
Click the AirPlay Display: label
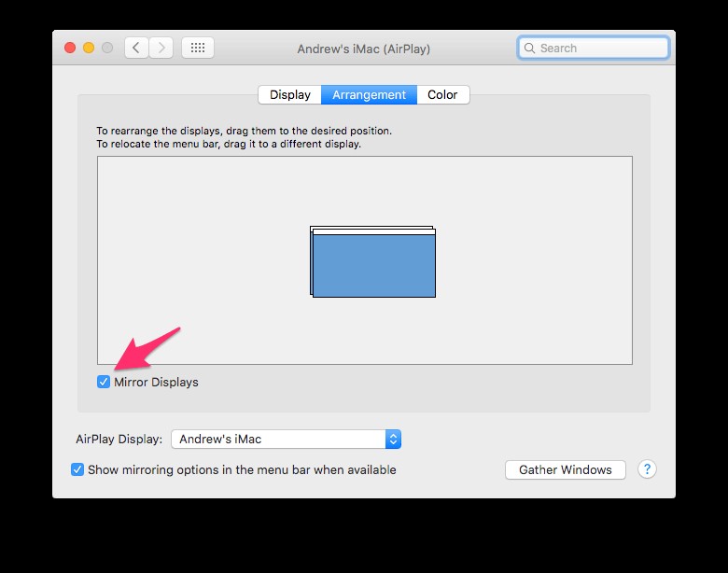[119, 440]
